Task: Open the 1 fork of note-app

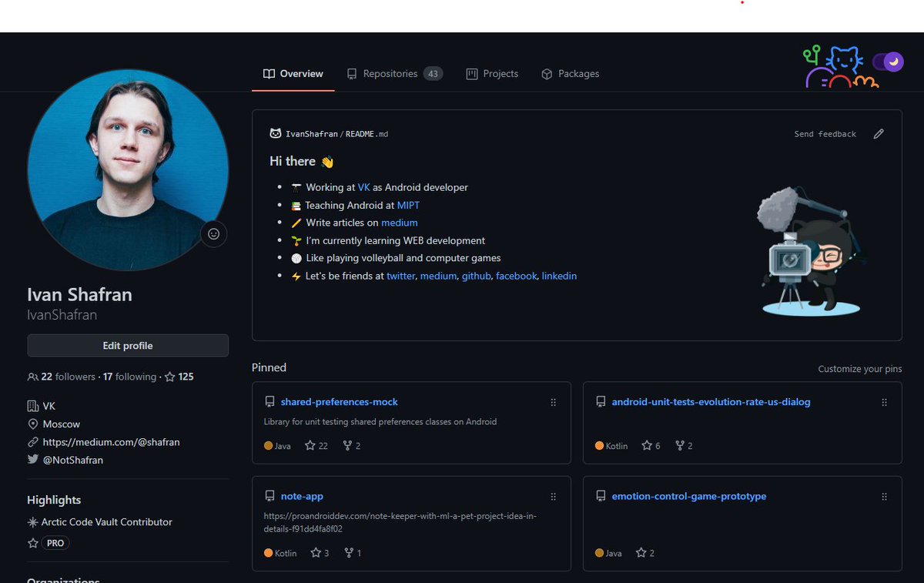Action: point(353,553)
